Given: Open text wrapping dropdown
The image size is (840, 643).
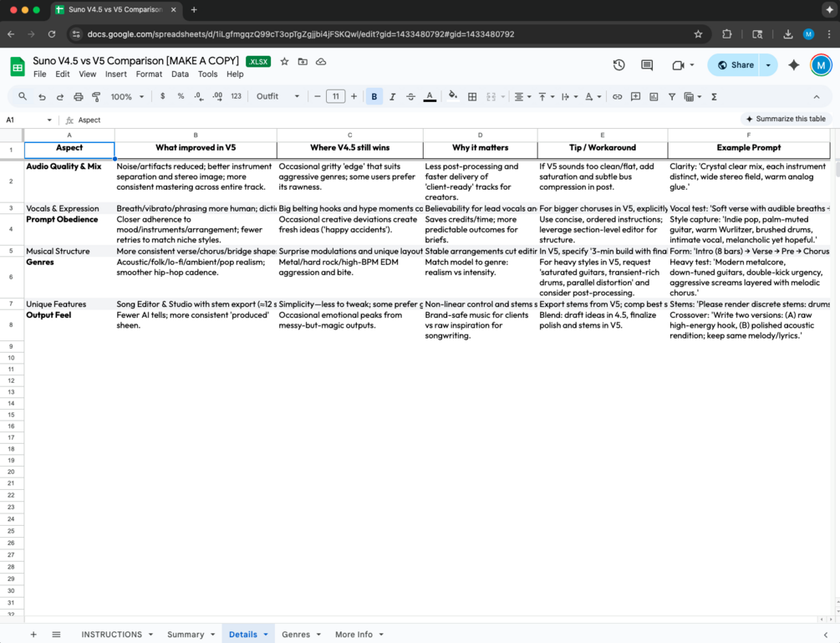Looking at the screenshot, I should pyautogui.click(x=569, y=97).
